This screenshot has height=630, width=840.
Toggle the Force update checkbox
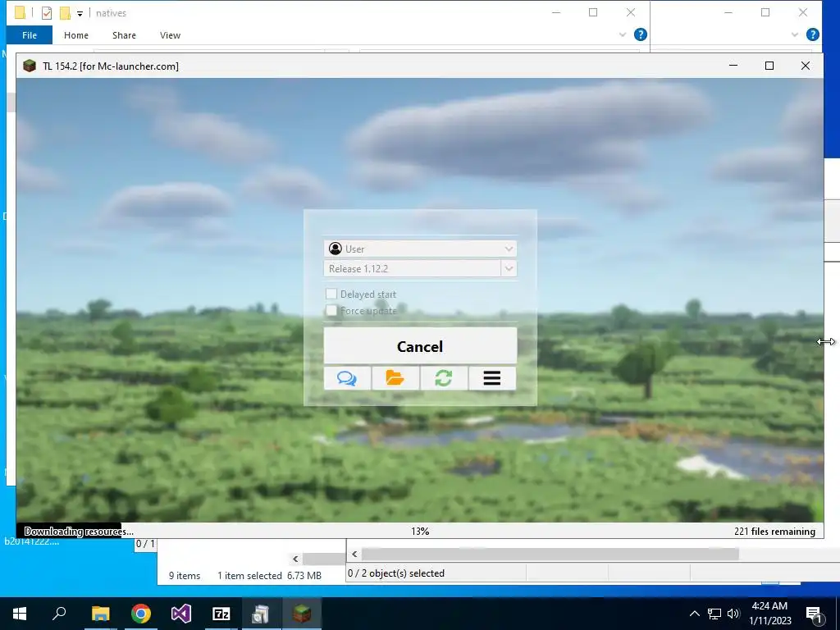click(331, 310)
